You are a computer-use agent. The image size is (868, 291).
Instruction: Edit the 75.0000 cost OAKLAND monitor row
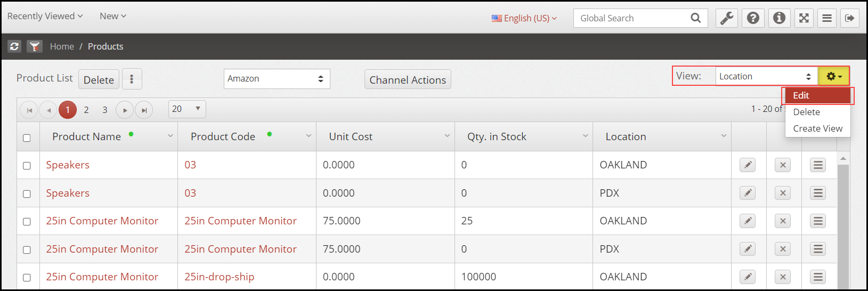coord(748,221)
